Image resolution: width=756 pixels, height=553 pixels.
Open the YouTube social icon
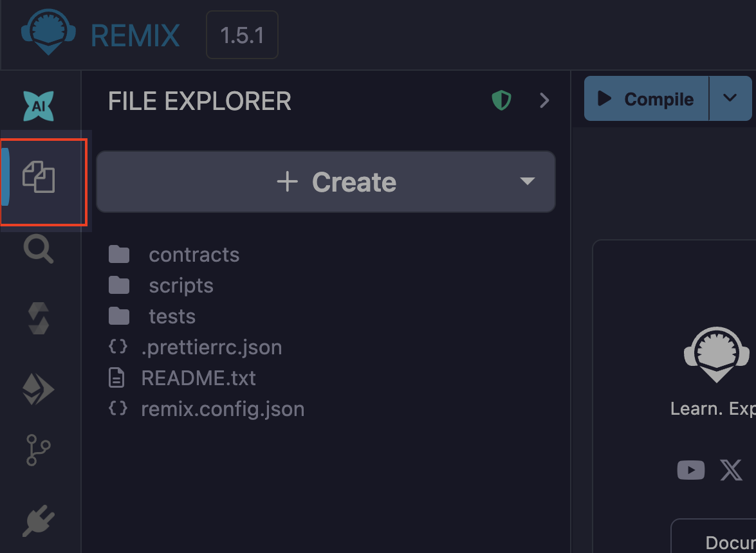point(691,470)
